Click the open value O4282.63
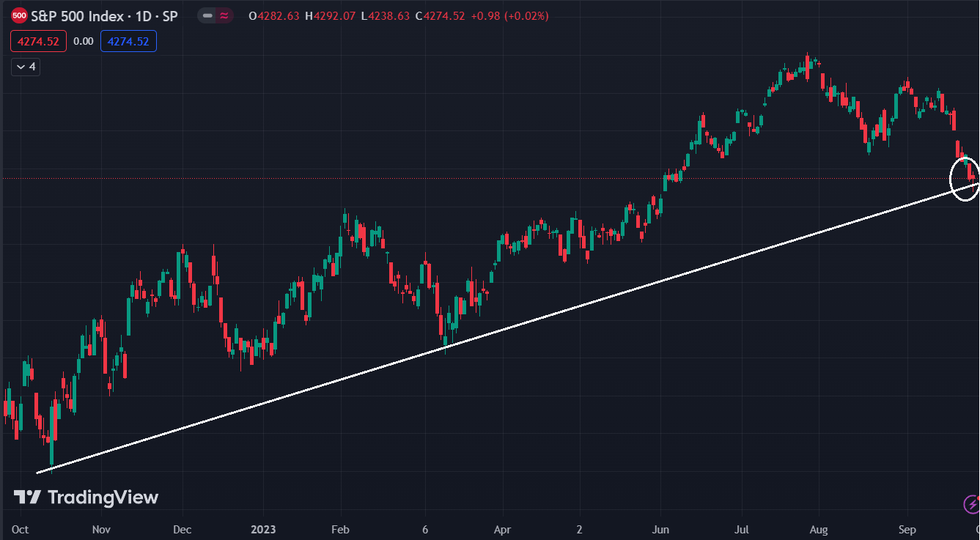980x540 pixels. tap(274, 16)
